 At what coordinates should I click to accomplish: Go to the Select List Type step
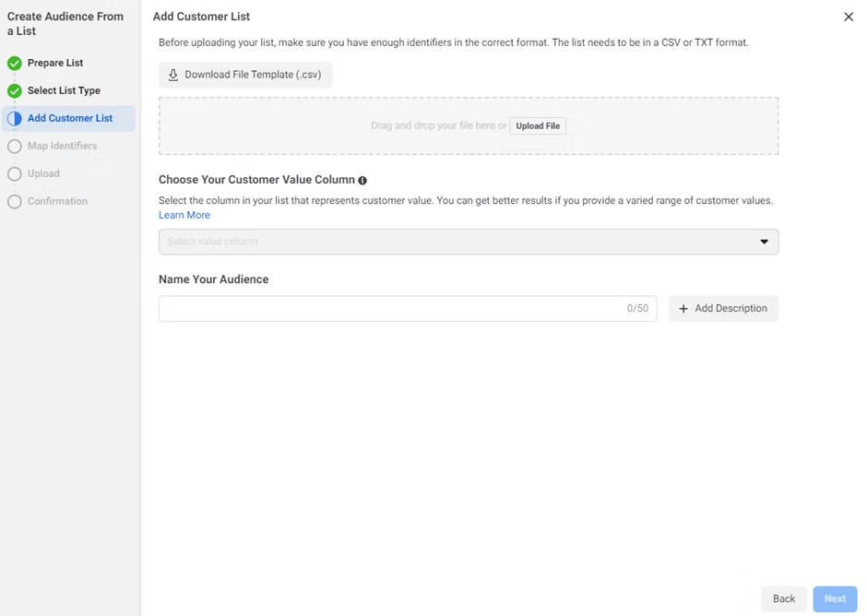64,91
